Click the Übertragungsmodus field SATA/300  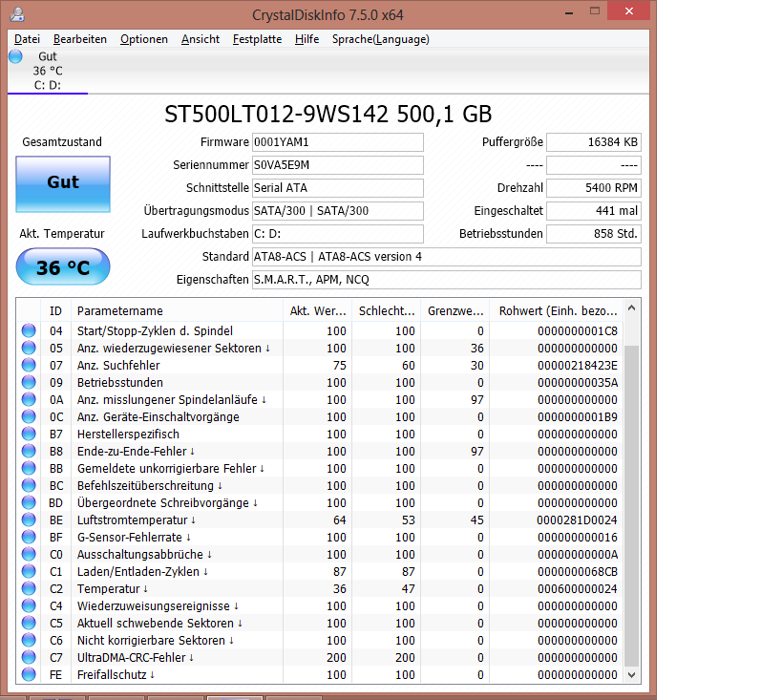[x=338, y=211]
